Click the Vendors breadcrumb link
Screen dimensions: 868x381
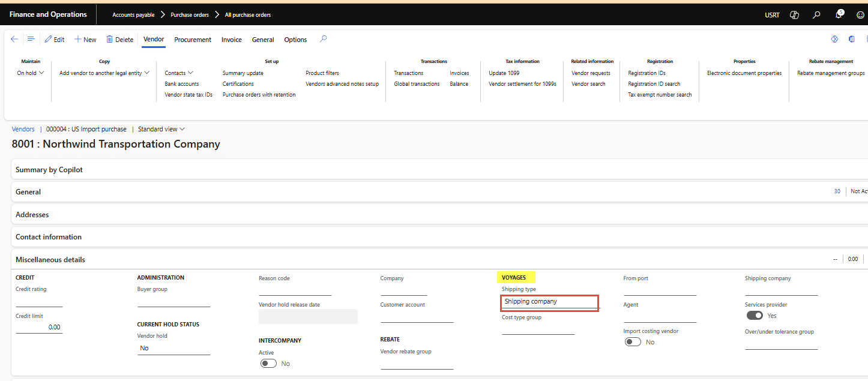coord(23,129)
